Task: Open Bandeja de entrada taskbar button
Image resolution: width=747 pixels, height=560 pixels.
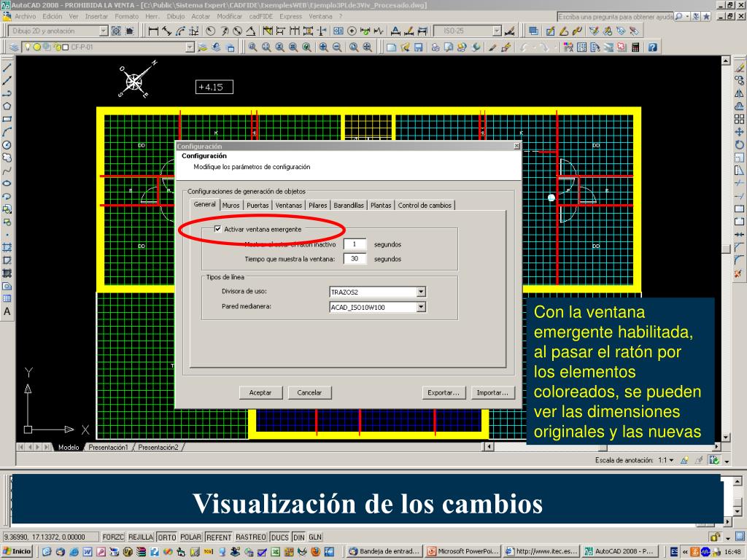Action: pyautogui.click(x=385, y=551)
